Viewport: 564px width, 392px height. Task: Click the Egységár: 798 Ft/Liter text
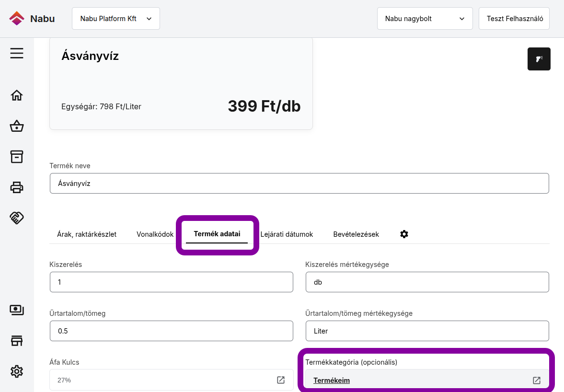[102, 106]
